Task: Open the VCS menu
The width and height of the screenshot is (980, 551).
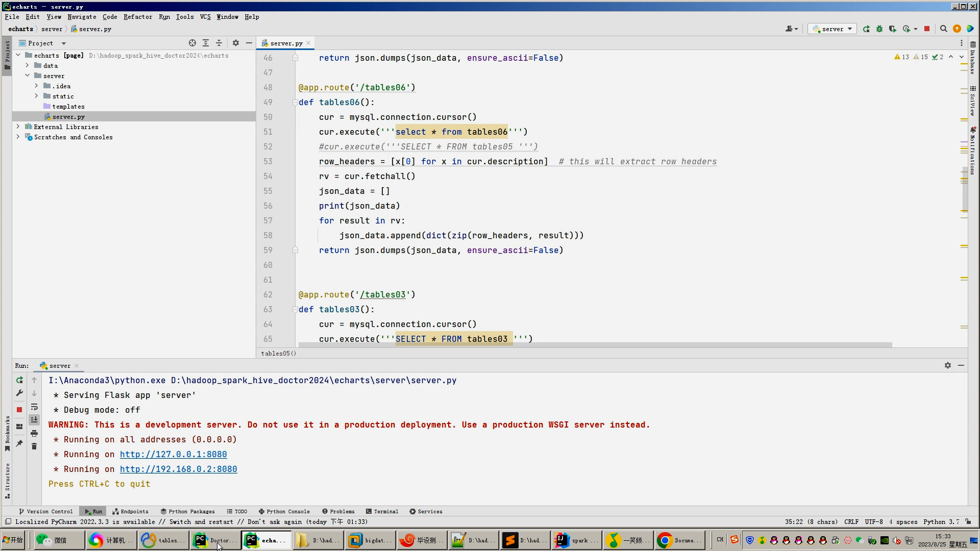Action: coord(205,17)
